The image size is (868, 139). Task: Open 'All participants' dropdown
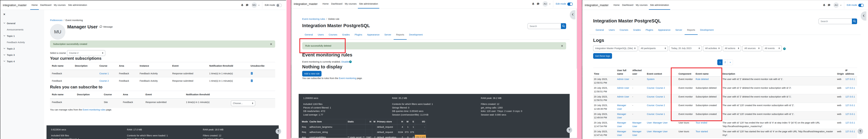[x=653, y=49]
